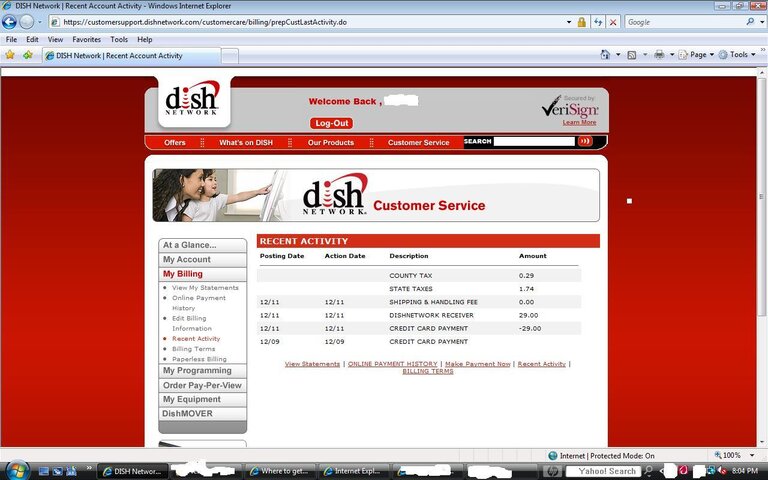Go forward with the browser Forward arrow
Image resolution: width=768 pixels, height=480 pixels.
point(27,22)
